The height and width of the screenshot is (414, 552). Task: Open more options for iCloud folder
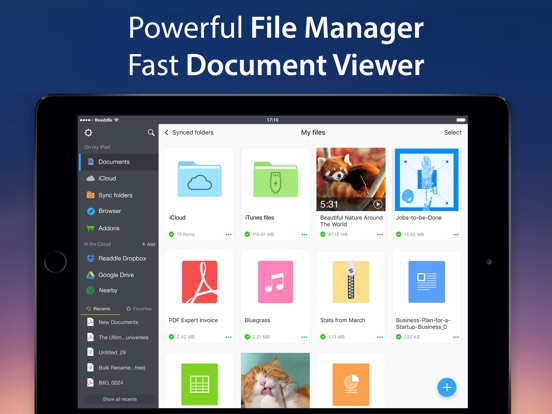228,234
